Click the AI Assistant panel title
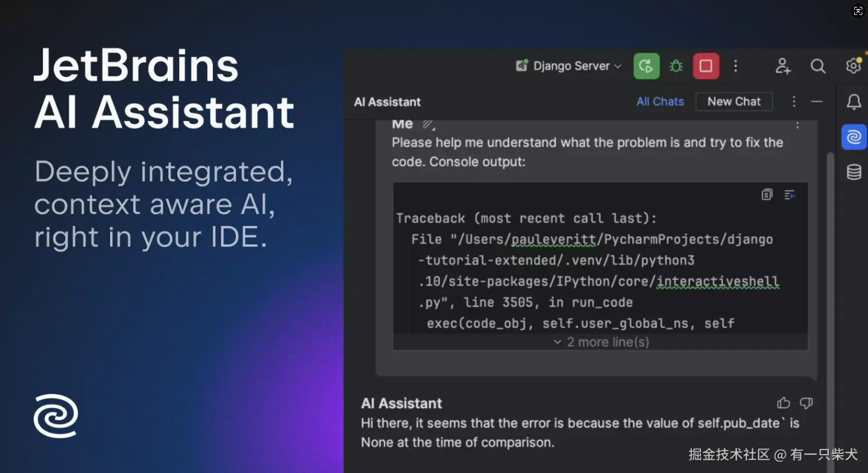This screenshot has width=868, height=473. 387,102
